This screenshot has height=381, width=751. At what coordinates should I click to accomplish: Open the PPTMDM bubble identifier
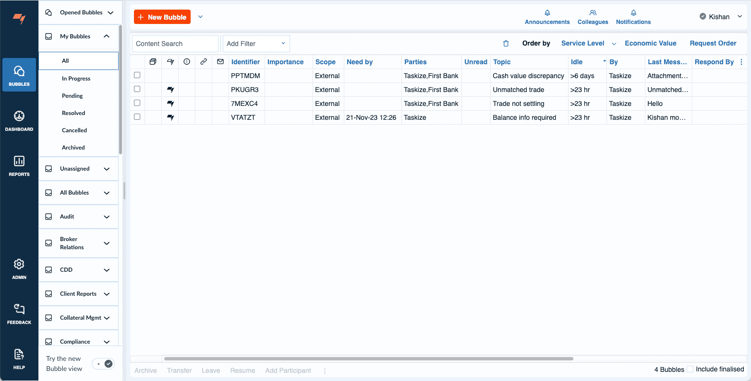pyautogui.click(x=245, y=76)
